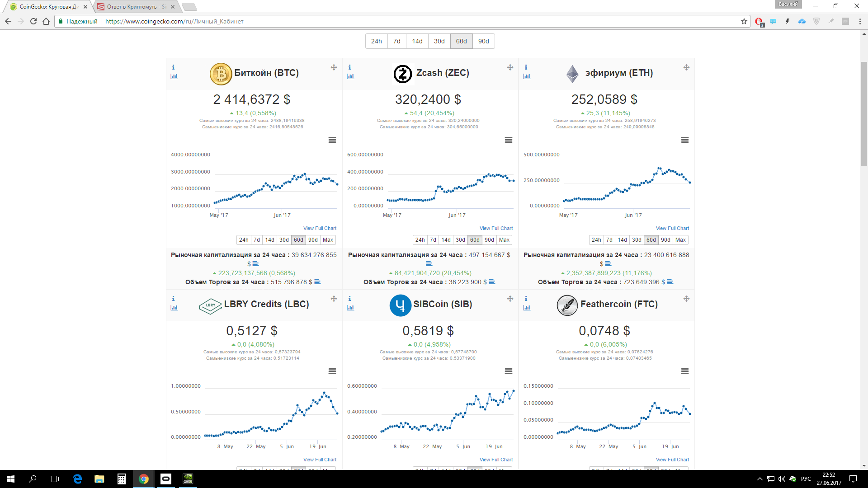Open View Full Chart for SIBCoin

[496, 460]
